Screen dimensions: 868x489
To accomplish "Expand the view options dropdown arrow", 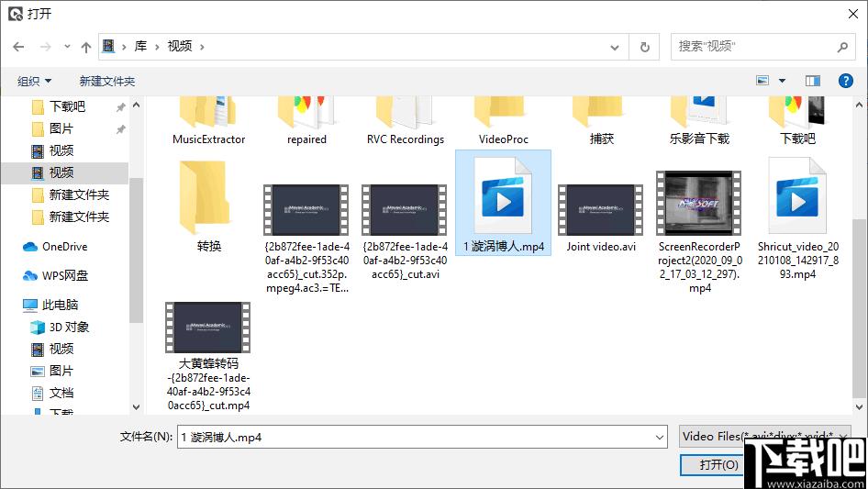I will click(x=781, y=81).
